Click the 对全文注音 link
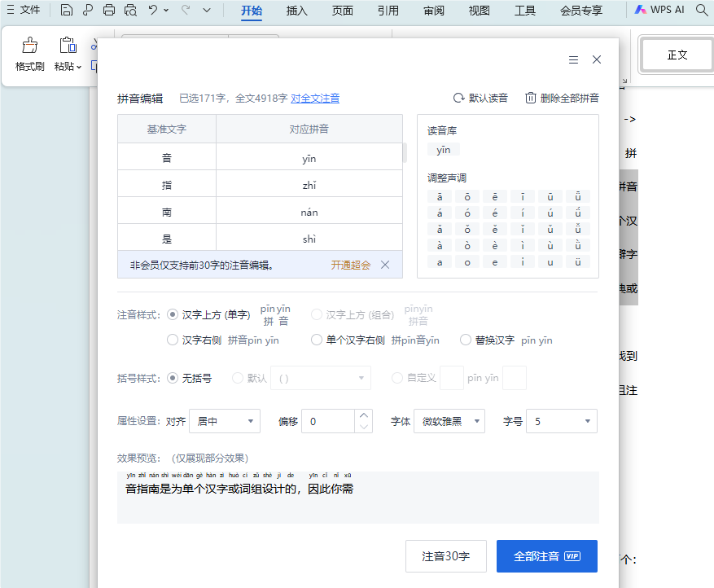Image resolution: width=714 pixels, height=588 pixels. [x=315, y=98]
